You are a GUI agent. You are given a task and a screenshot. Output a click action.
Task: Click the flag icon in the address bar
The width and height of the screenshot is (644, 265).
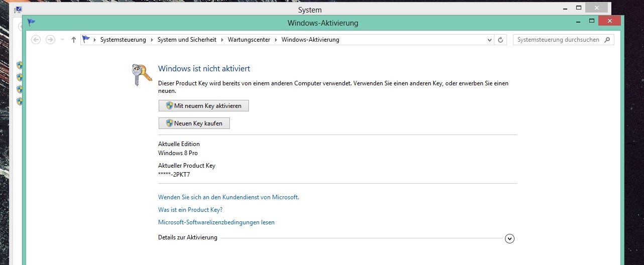86,40
